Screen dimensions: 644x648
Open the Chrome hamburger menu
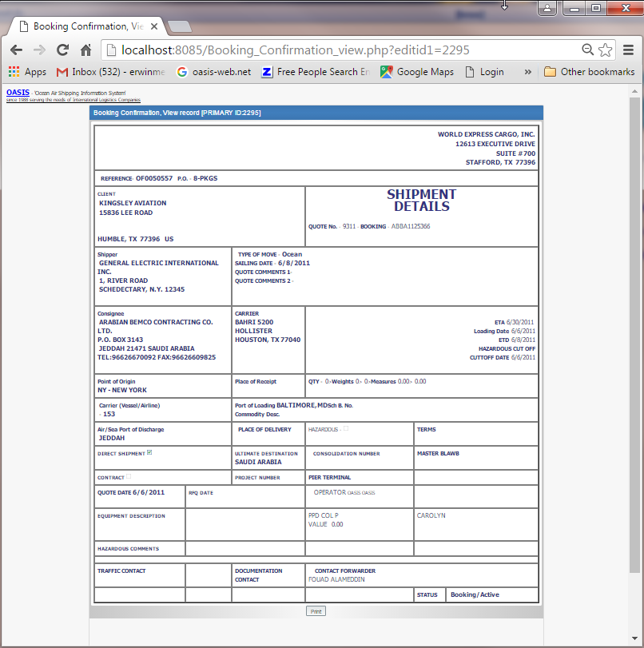click(628, 50)
